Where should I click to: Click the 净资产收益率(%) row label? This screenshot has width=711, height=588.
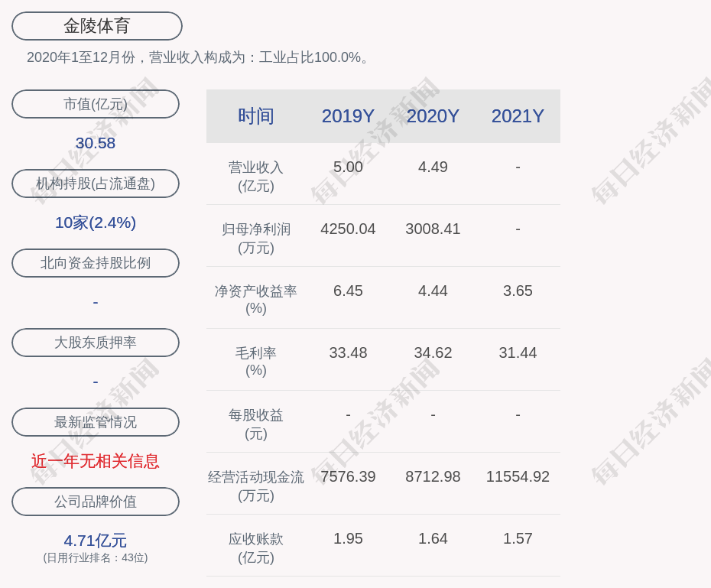pyautogui.click(x=256, y=300)
